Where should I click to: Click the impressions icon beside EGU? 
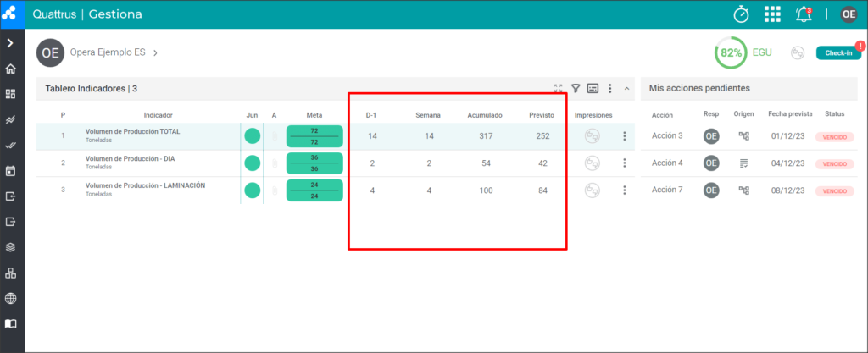[x=798, y=53]
